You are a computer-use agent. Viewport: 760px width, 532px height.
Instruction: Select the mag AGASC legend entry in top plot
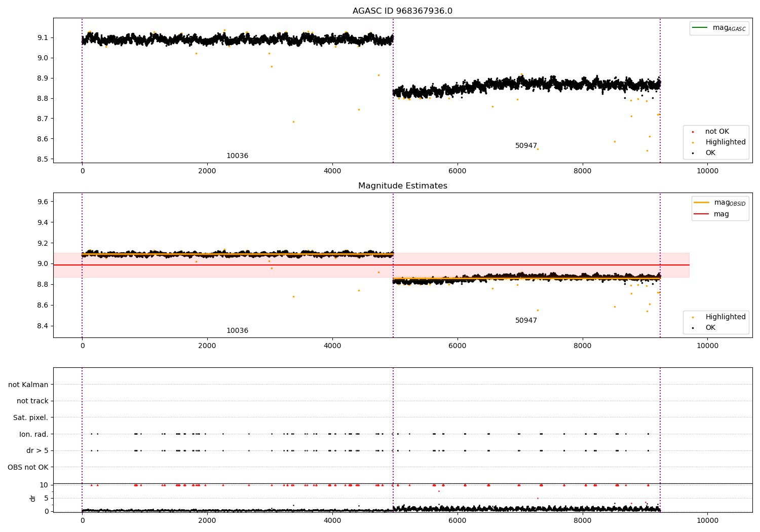pyautogui.click(x=719, y=28)
